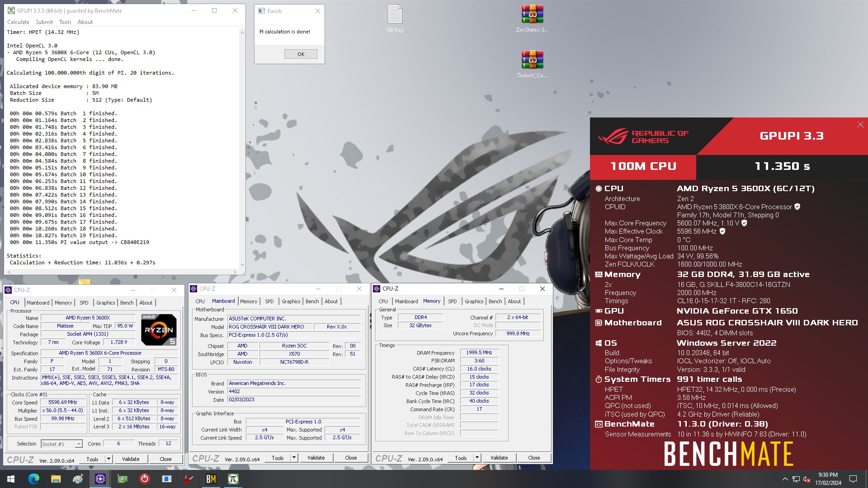Open the Socket #1 selection dropdown
Image resolution: width=868 pixels, height=488 pixels.
62,444
